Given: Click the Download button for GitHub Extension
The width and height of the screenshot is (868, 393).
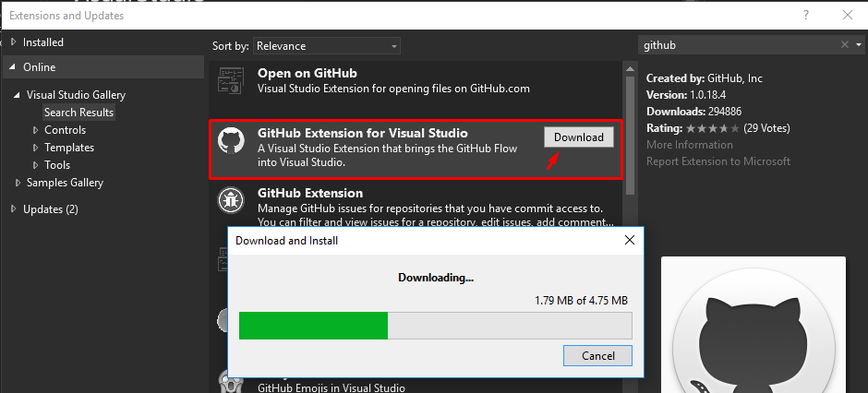Looking at the screenshot, I should click(579, 137).
